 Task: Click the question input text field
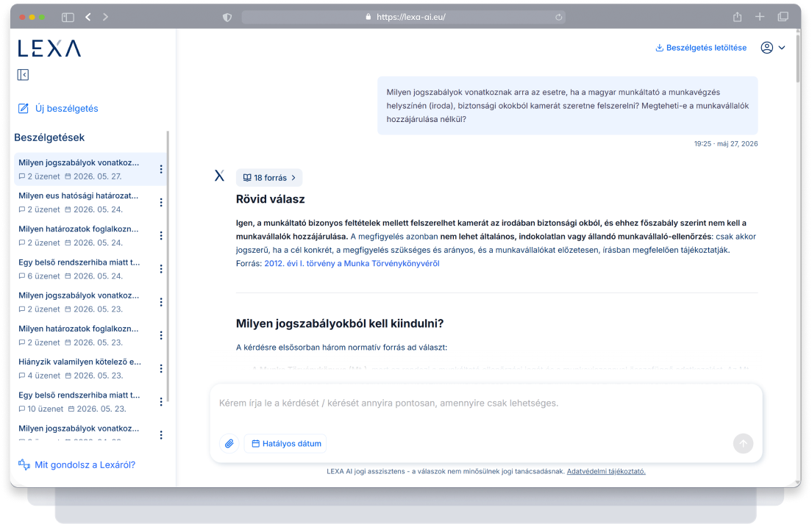(x=485, y=403)
